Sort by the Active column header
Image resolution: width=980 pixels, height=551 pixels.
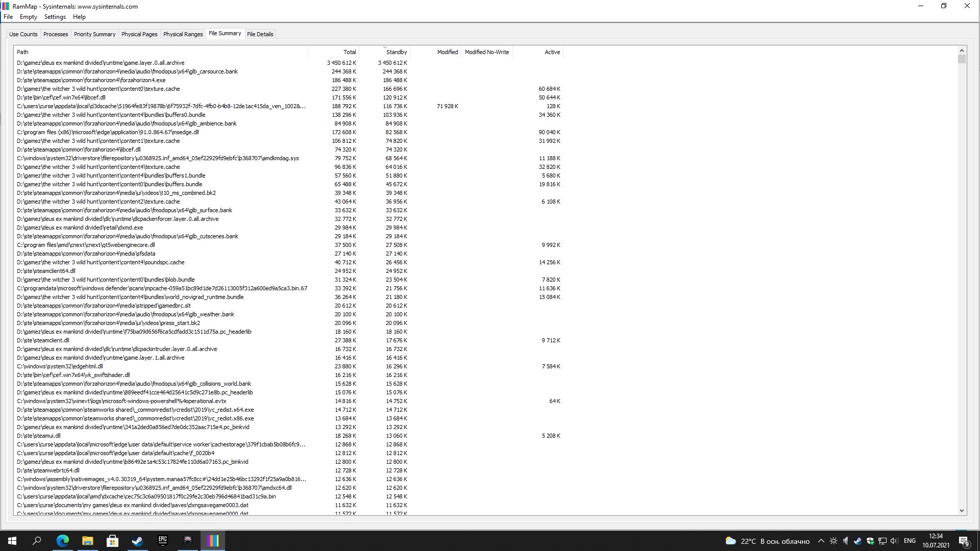click(x=537, y=52)
